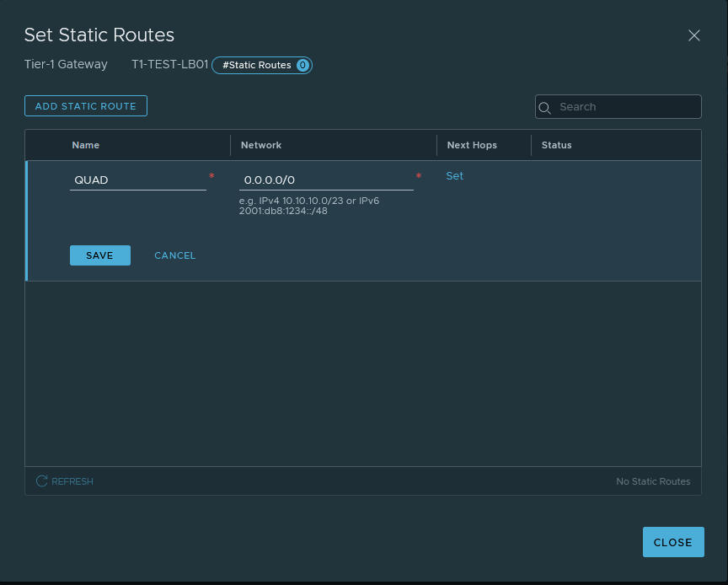728x585 pixels.
Task: Click the circular refresh arrow icon
Action: (x=41, y=481)
